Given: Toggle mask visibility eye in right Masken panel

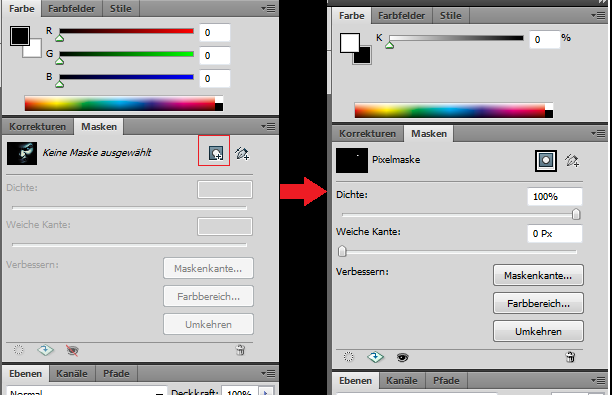Looking at the screenshot, I should [x=402, y=357].
